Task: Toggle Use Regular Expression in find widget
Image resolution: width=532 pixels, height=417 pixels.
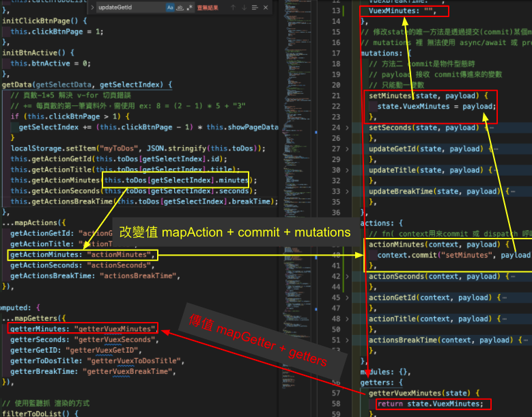Action: click(x=190, y=8)
